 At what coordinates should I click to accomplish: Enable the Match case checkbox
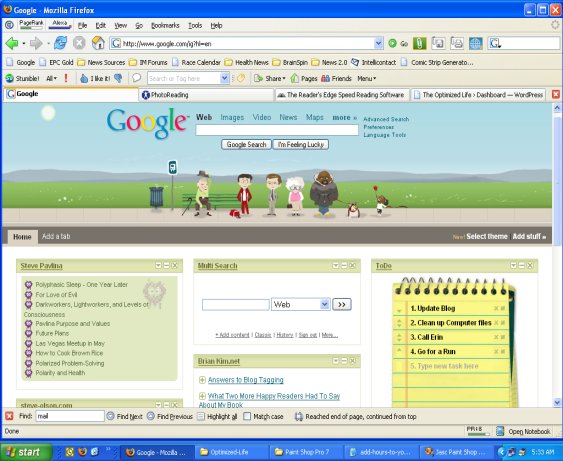point(247,416)
